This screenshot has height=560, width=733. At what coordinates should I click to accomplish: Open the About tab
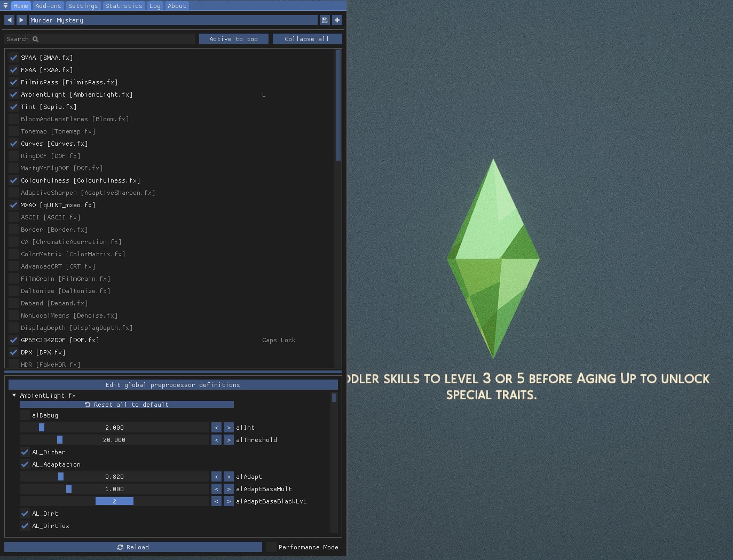point(177,6)
